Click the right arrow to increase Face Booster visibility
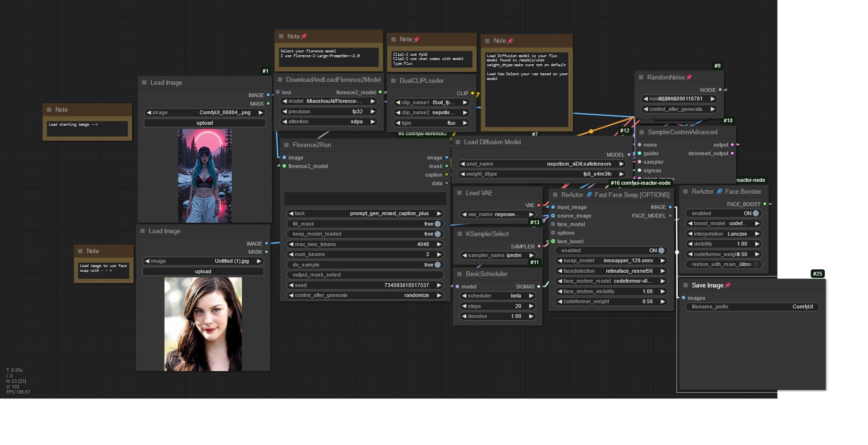Viewport: 868px width, 445px height. (x=757, y=244)
